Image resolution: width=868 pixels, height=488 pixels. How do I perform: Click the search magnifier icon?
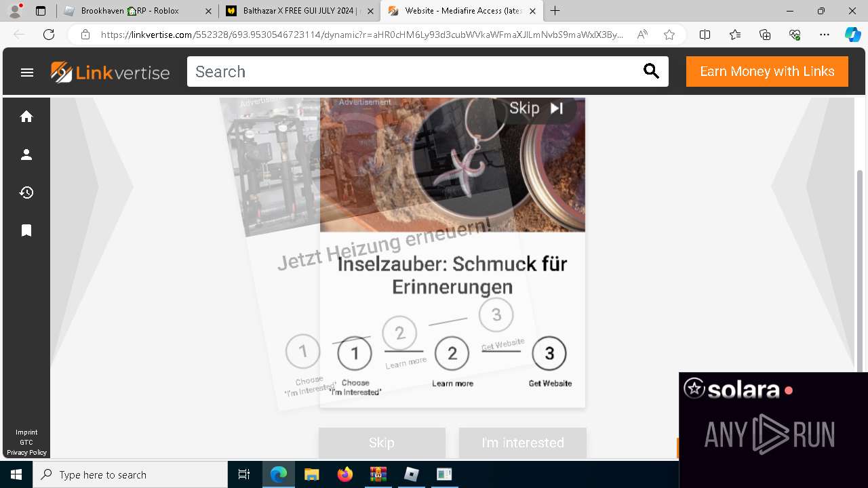tap(651, 71)
